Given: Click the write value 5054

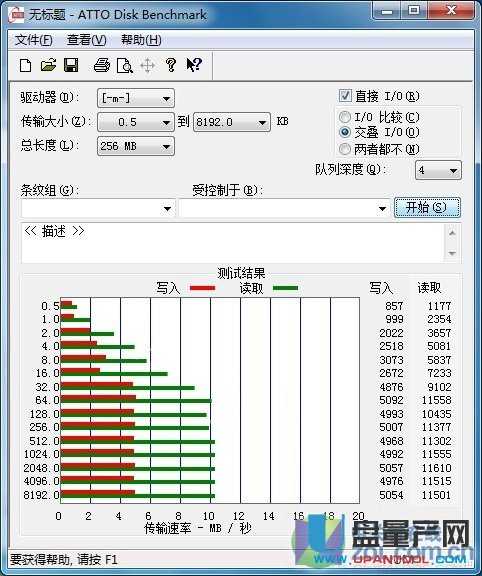Looking at the screenshot, I should click(x=391, y=495).
